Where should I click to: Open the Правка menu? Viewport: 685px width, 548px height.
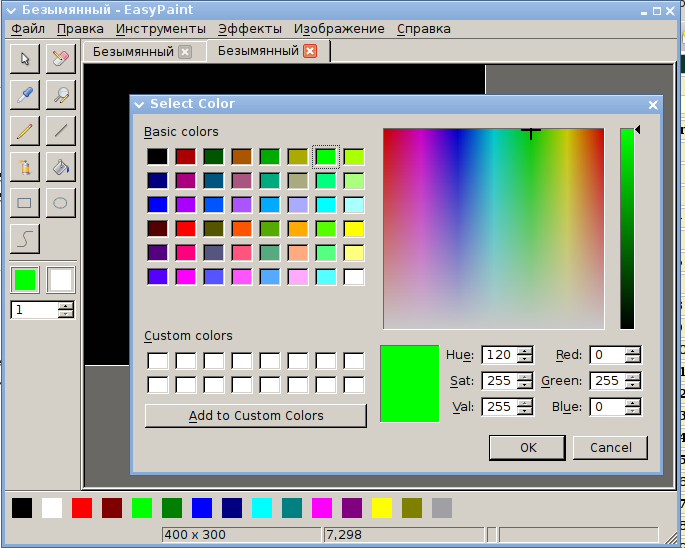click(80, 29)
